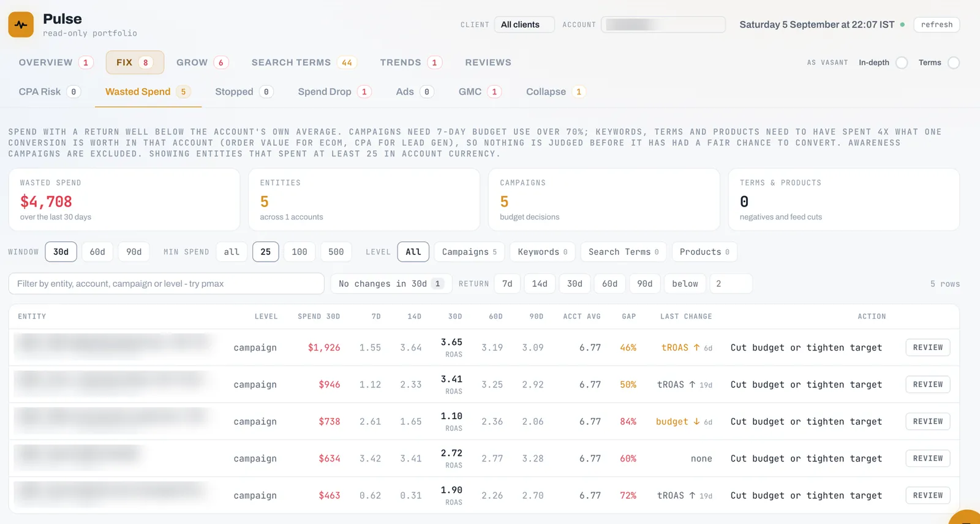The image size is (980, 524).
Task: Go to the Search Terms tab
Action: coord(303,63)
